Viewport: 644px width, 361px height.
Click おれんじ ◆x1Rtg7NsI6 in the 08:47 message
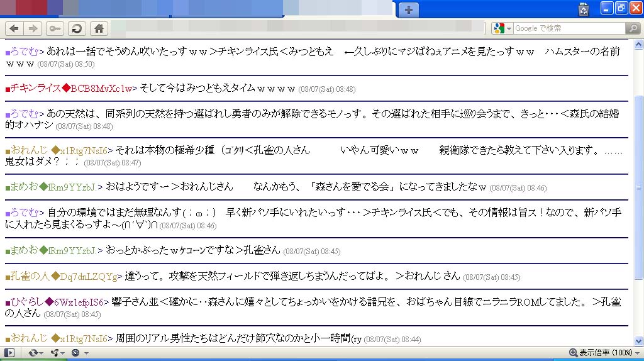click(x=58, y=150)
